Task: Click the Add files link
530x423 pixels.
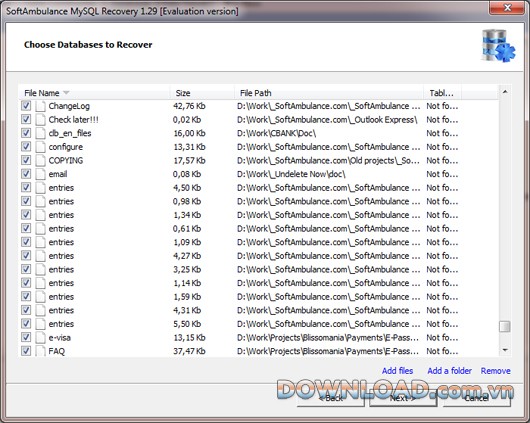Action: (398, 371)
